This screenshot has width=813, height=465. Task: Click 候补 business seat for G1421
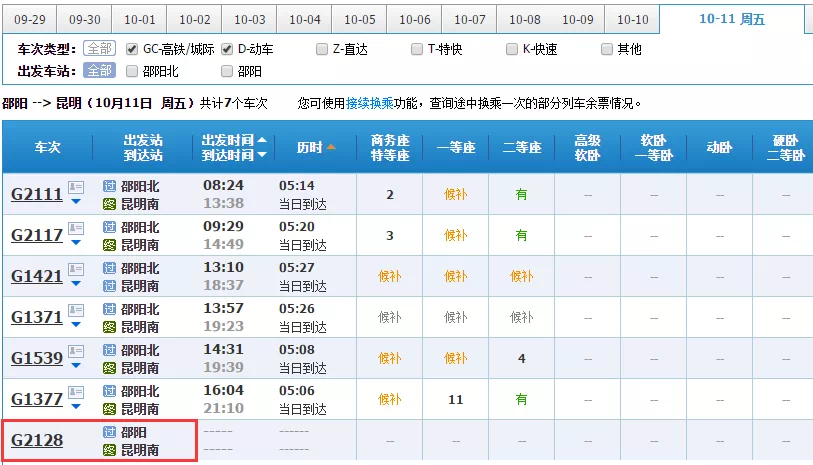click(390, 276)
